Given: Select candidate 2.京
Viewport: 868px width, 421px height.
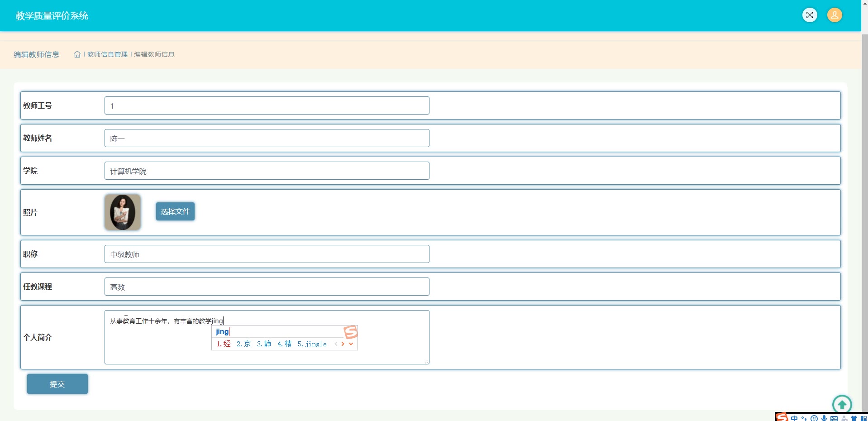Looking at the screenshot, I should [243, 344].
